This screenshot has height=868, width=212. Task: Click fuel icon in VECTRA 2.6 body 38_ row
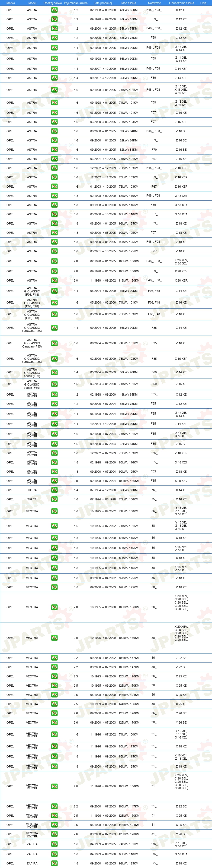click(54, 722)
